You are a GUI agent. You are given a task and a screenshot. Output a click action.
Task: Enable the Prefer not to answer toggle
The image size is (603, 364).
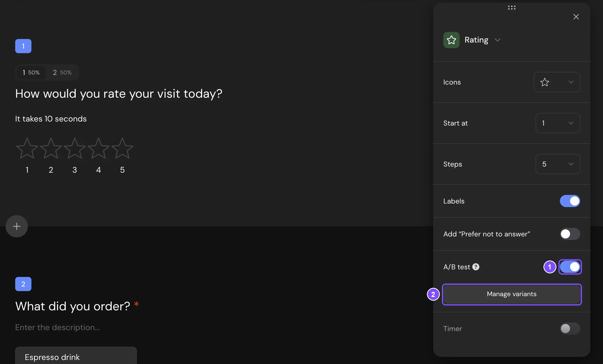pyautogui.click(x=570, y=234)
